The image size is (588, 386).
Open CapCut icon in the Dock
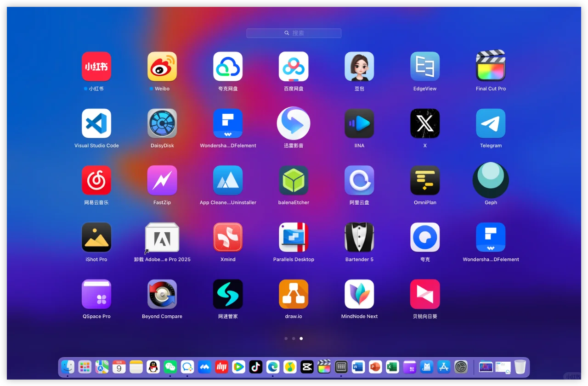tap(307, 367)
